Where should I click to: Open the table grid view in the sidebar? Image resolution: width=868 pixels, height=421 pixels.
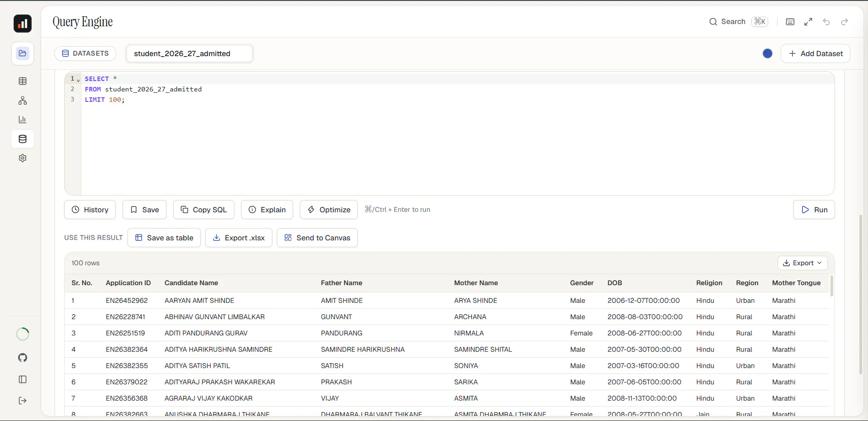click(23, 81)
